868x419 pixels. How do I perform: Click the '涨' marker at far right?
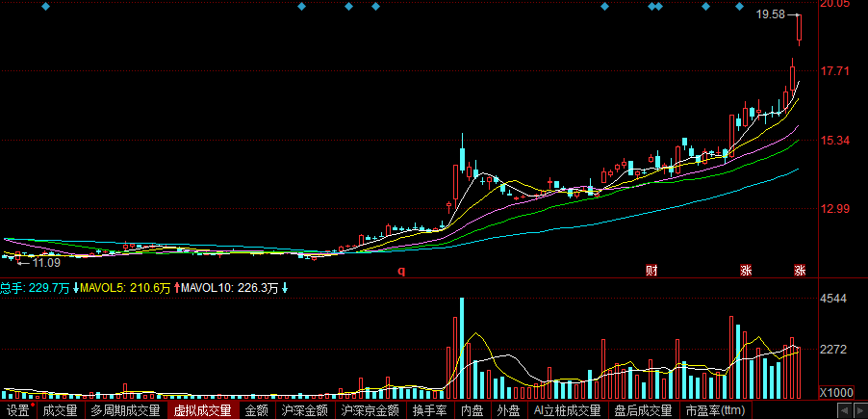800,270
